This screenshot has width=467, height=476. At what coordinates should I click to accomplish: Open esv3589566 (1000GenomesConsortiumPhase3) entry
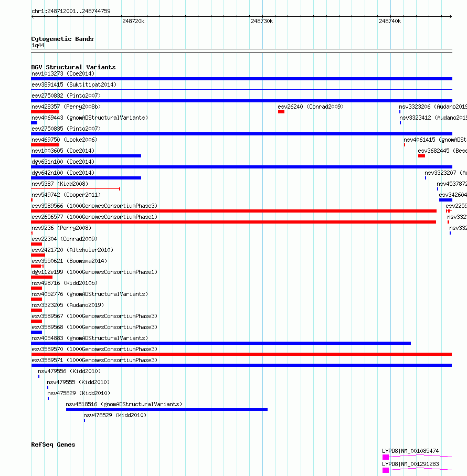click(94, 206)
